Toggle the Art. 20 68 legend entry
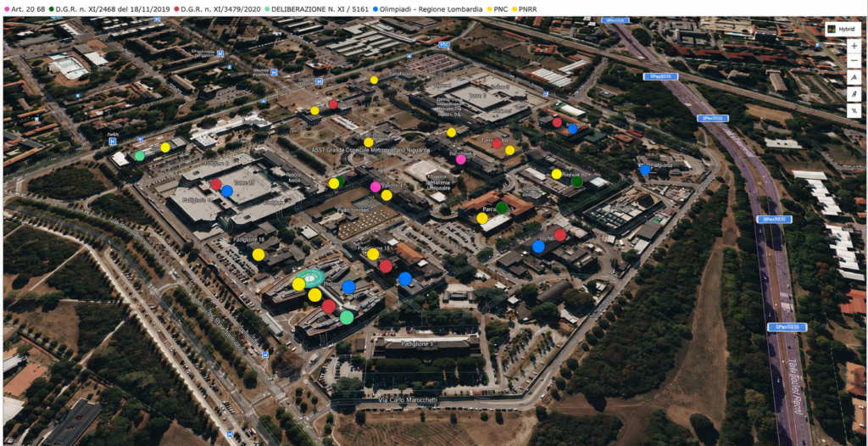 pos(24,8)
